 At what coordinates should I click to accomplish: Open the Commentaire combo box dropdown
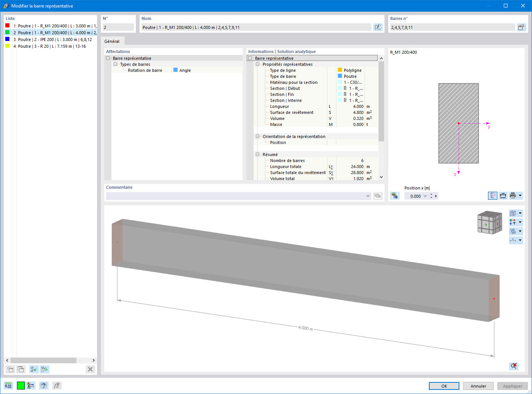pyautogui.click(x=368, y=196)
